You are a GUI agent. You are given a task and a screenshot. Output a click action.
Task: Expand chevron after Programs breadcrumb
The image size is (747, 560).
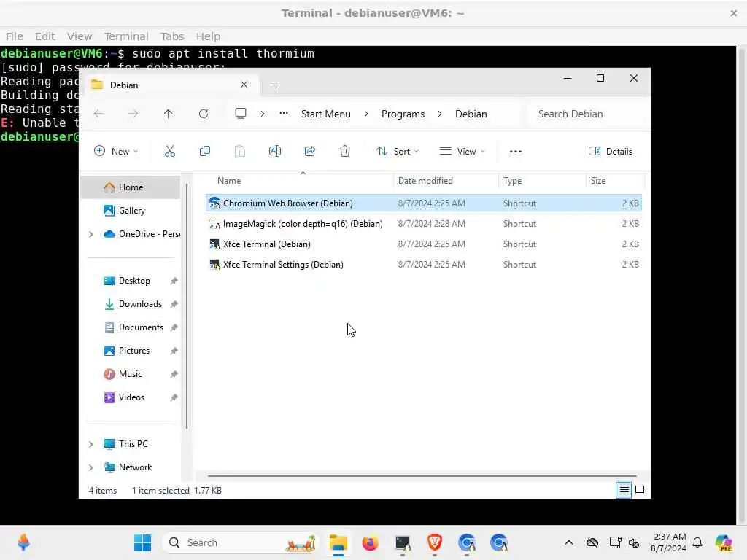point(440,114)
